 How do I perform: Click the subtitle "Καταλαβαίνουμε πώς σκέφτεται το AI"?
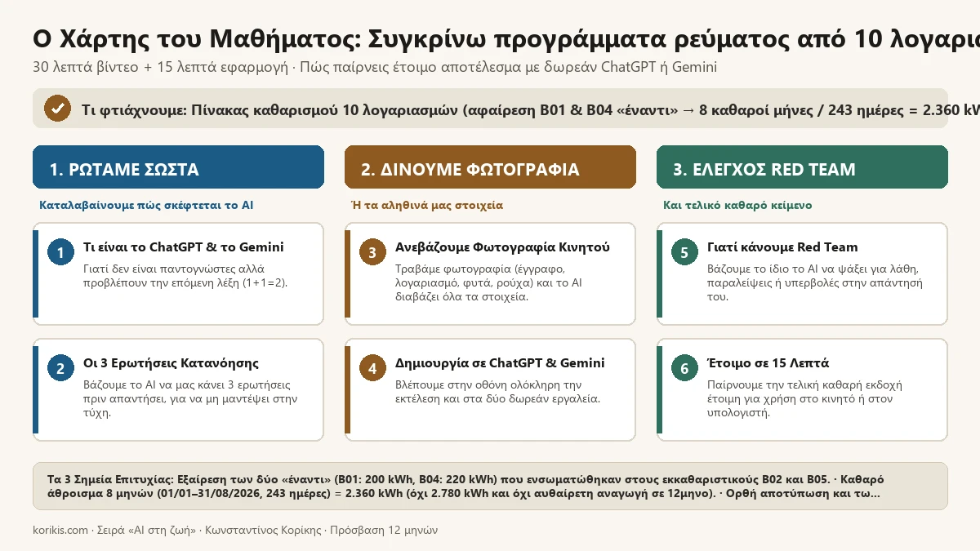click(146, 205)
